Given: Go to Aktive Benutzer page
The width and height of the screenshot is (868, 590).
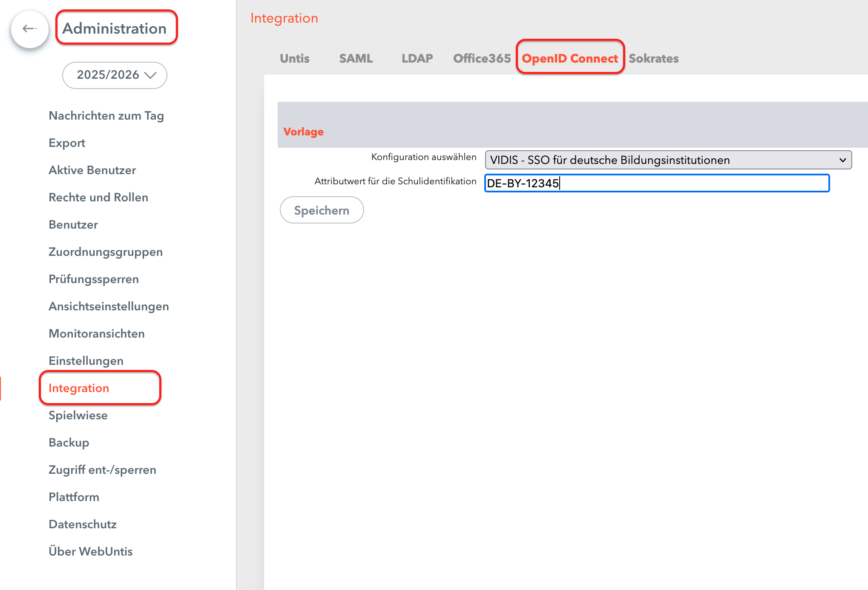Looking at the screenshot, I should [92, 170].
